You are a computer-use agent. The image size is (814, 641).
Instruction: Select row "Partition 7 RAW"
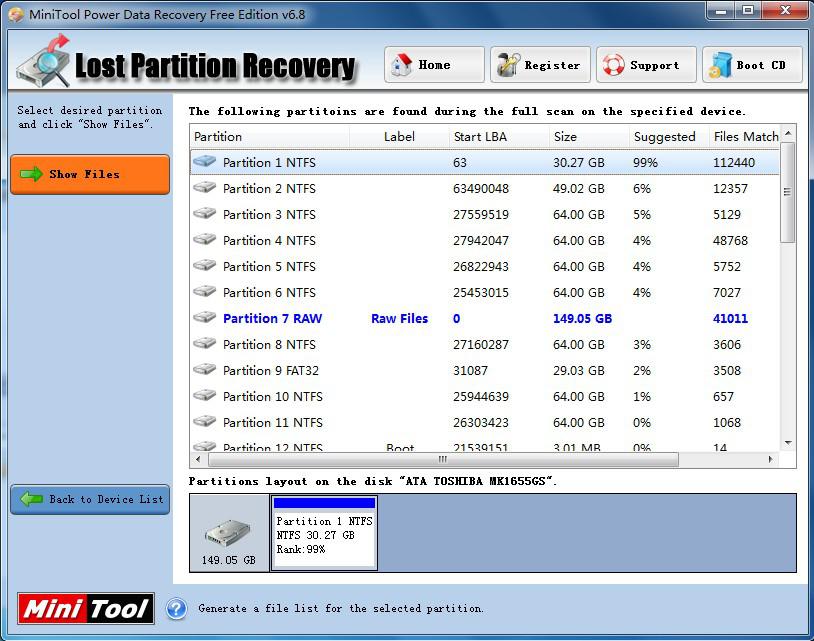point(485,318)
